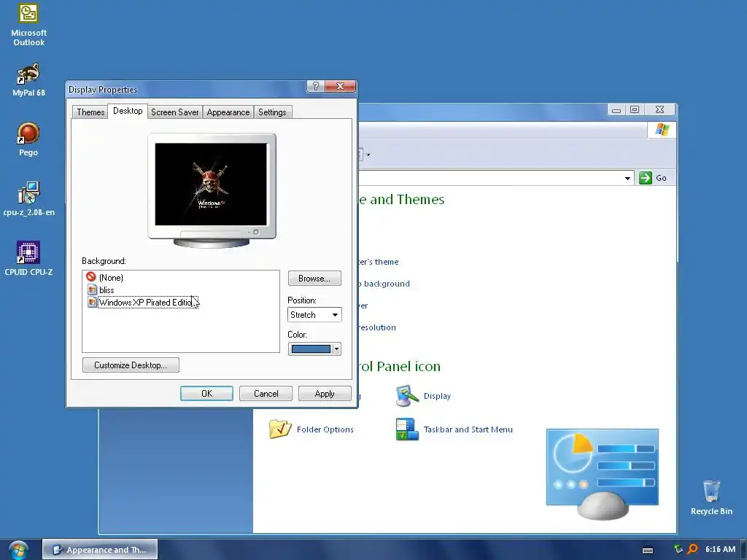
Task: Click the Appearance and Themes taskbar button
Action: coord(100,550)
